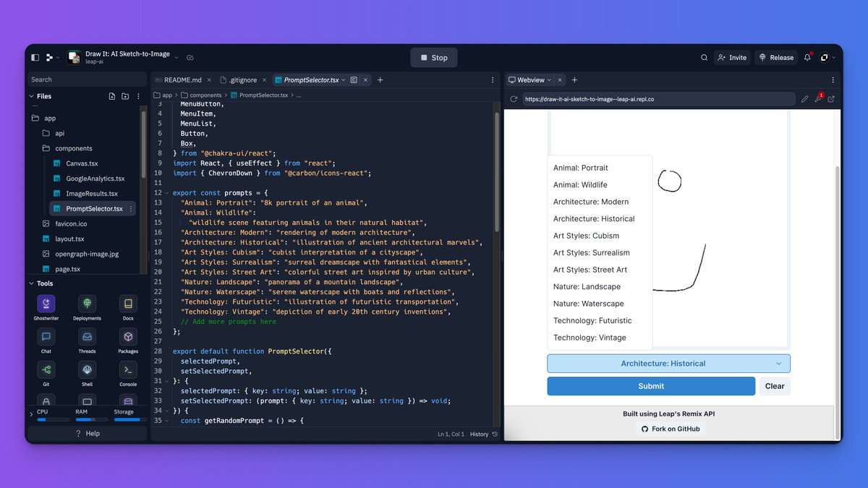Submit the sketch with blue button
The height and width of the screenshot is (488, 868).
[650, 386]
